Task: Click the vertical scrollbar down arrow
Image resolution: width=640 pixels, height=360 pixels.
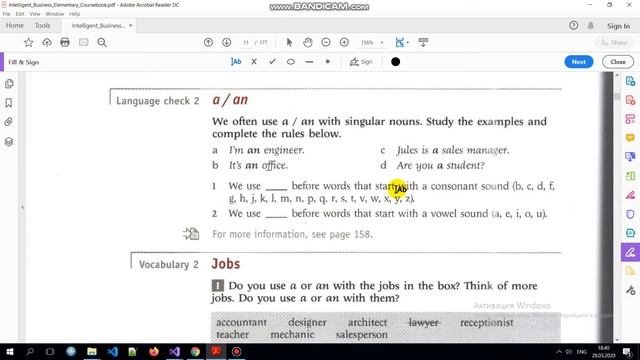Action: [x=617, y=339]
